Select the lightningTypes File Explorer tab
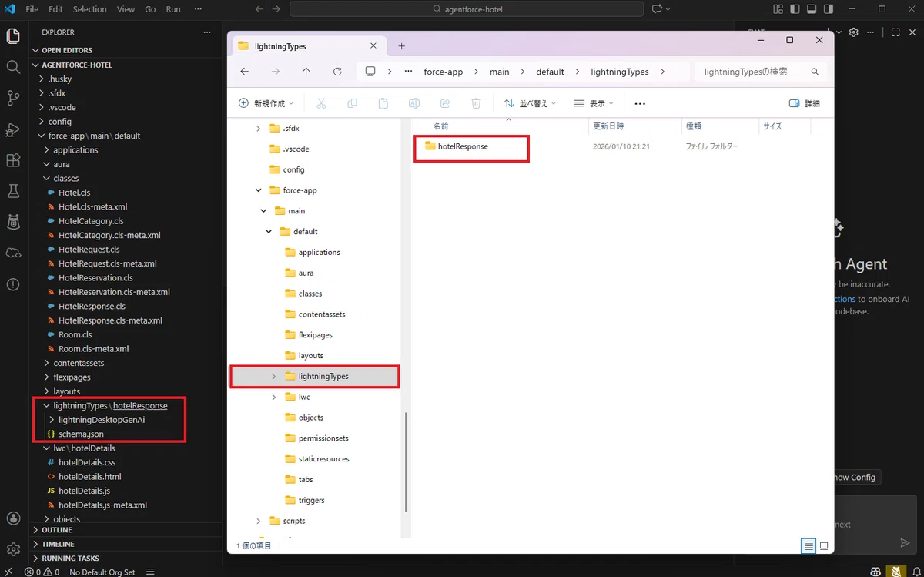924x577 pixels. 310,46
